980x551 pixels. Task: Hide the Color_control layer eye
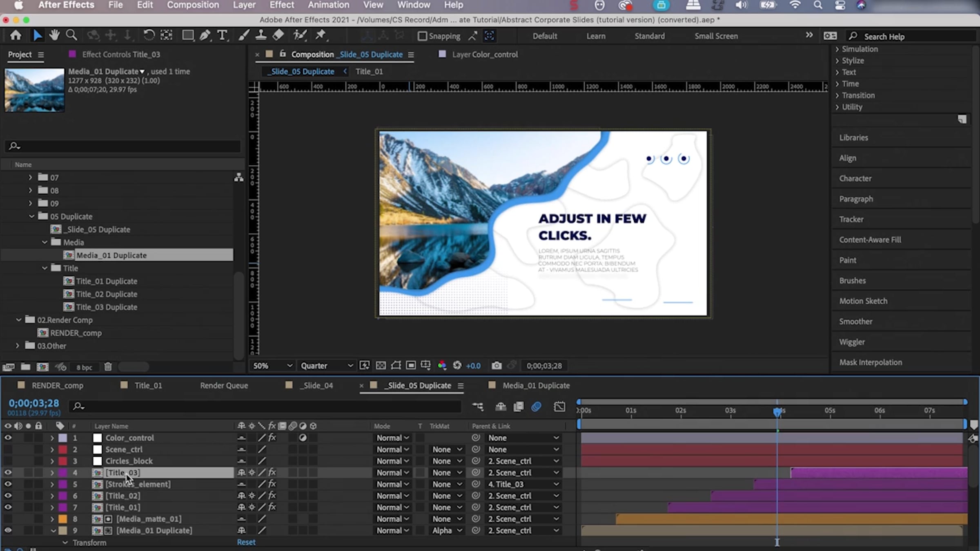tap(8, 438)
